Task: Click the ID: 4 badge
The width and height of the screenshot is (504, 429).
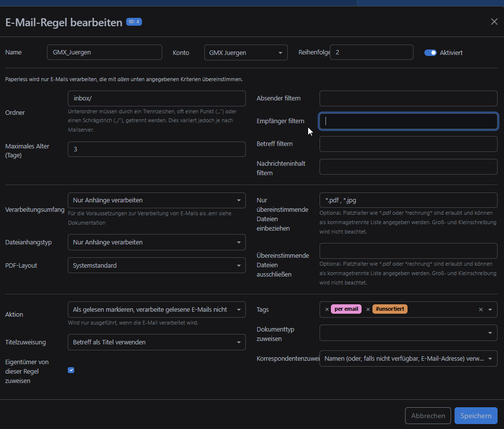Action: click(x=134, y=22)
